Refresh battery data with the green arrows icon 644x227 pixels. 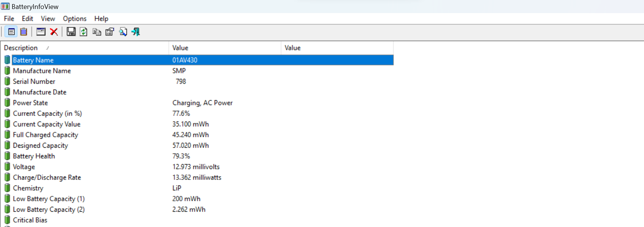[83, 32]
